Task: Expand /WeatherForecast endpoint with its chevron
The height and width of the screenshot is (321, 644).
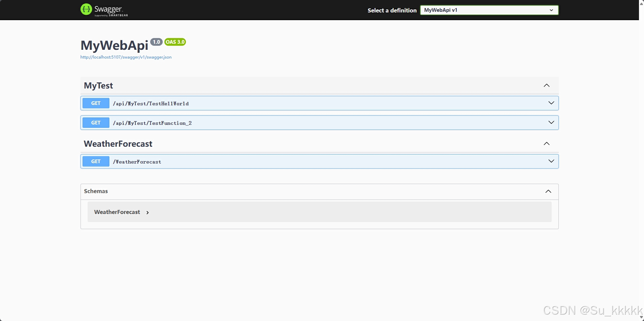Action: (x=551, y=161)
